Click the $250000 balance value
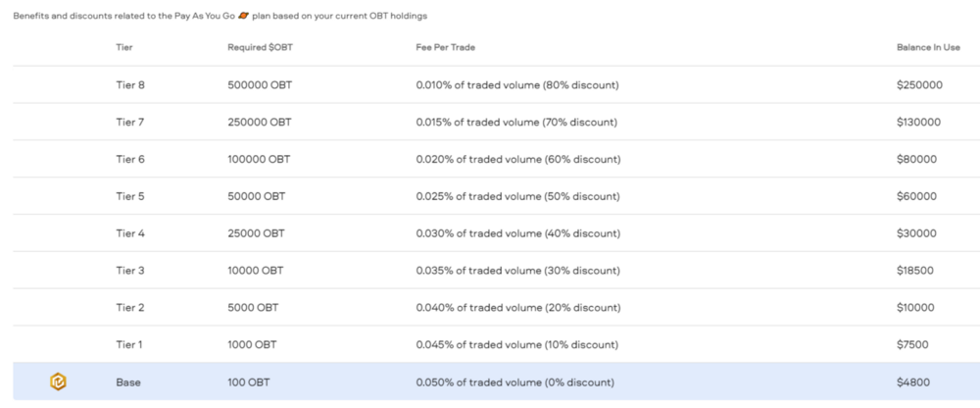This screenshot has height=408, width=980. tap(919, 85)
